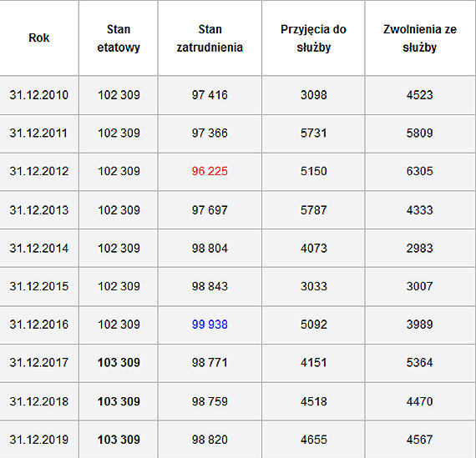The image size is (476, 458).
Task: Click the Zwolnienia ze służby header
Action: click(419, 38)
